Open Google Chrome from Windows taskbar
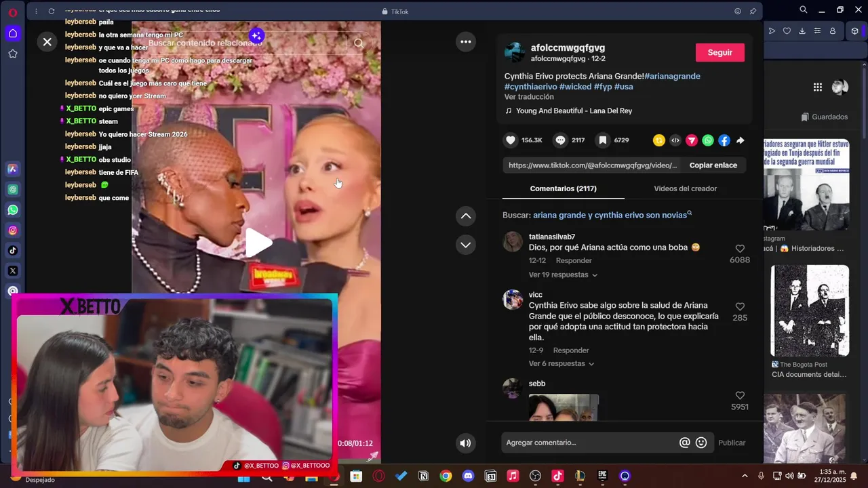The image size is (868, 488). pyautogui.click(x=446, y=476)
